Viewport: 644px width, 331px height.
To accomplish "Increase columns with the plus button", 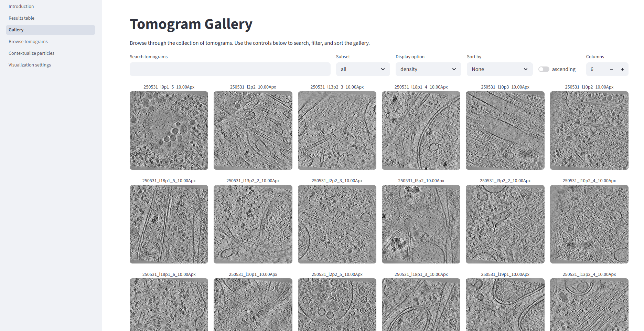I will click(x=623, y=69).
